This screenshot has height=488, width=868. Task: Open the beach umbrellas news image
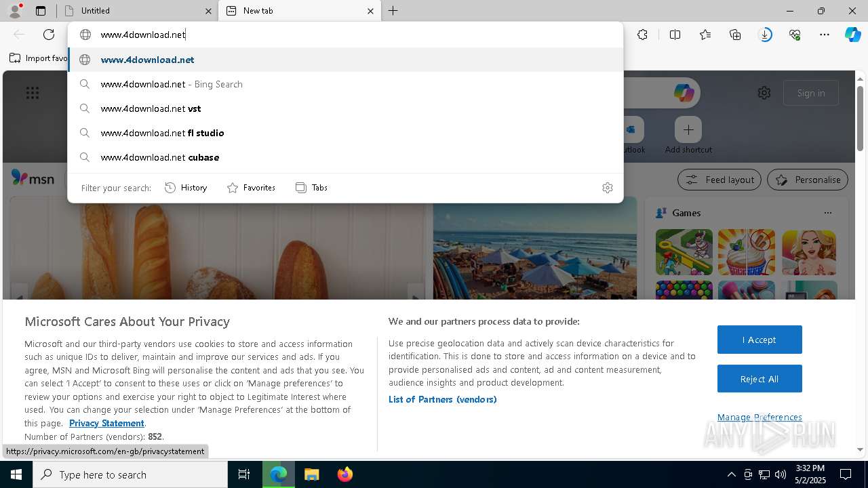click(535, 248)
